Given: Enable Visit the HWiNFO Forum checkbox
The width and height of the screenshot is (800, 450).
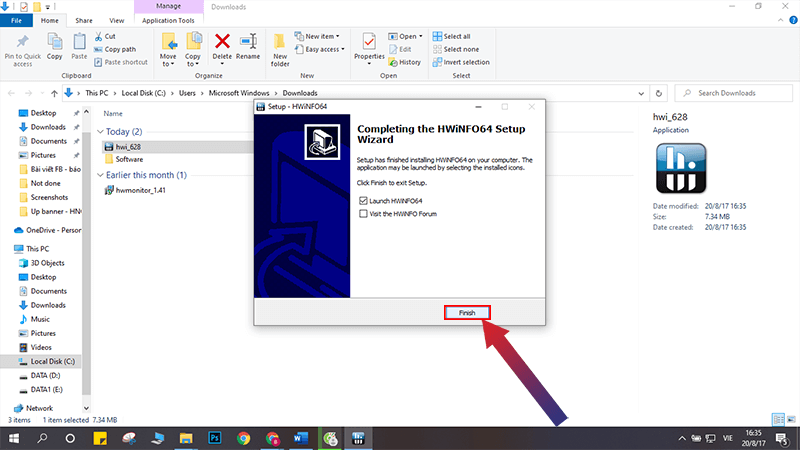Looking at the screenshot, I should point(363,214).
